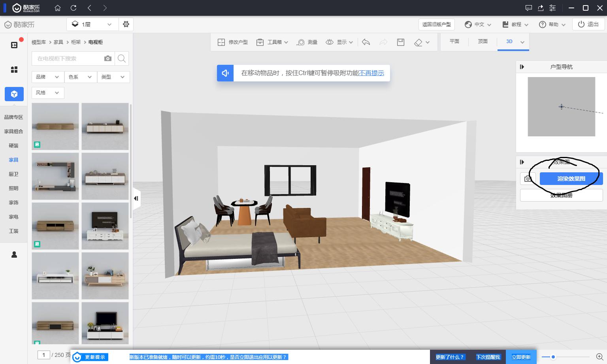Collapse the 户型导航 panel
This screenshot has height=364, width=607.
522,67
